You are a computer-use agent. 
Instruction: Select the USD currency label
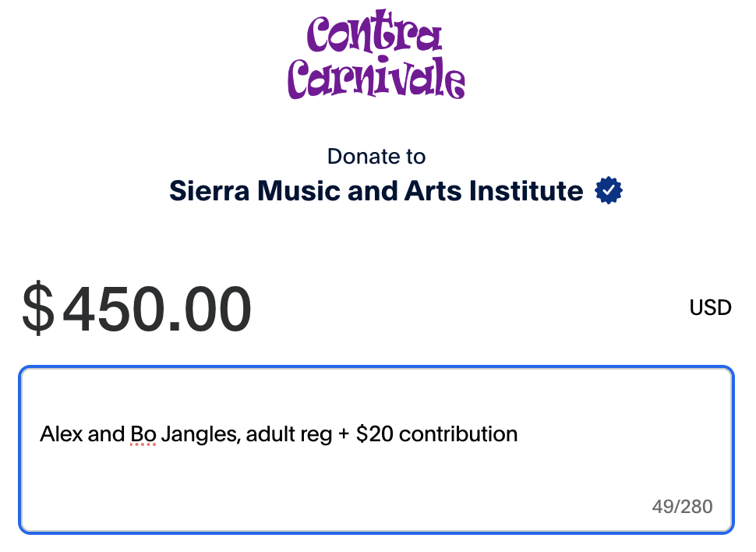point(710,308)
